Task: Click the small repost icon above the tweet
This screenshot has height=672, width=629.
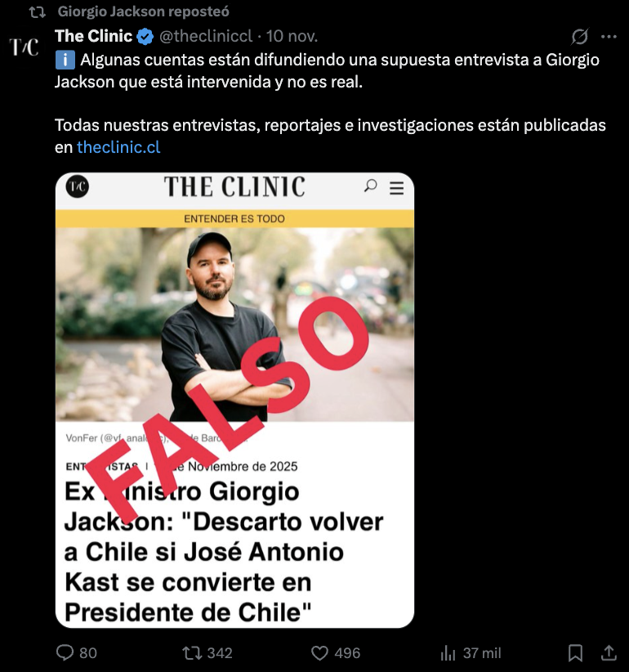Action: coord(38,12)
